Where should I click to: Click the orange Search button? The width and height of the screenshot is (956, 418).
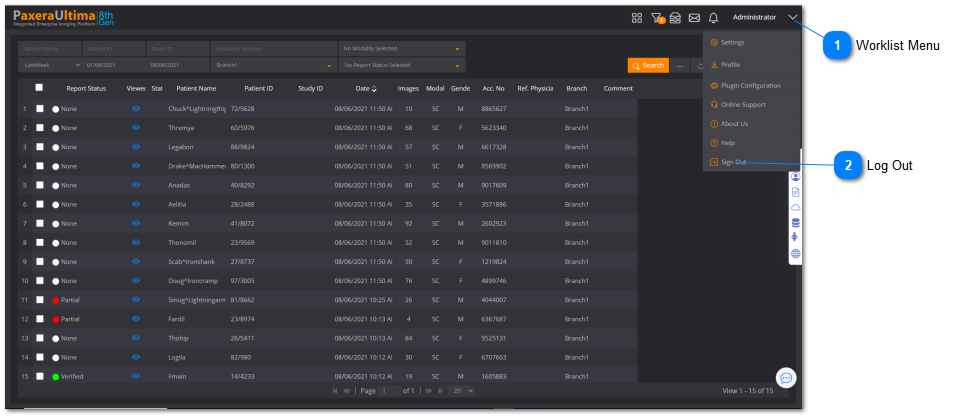click(x=648, y=66)
